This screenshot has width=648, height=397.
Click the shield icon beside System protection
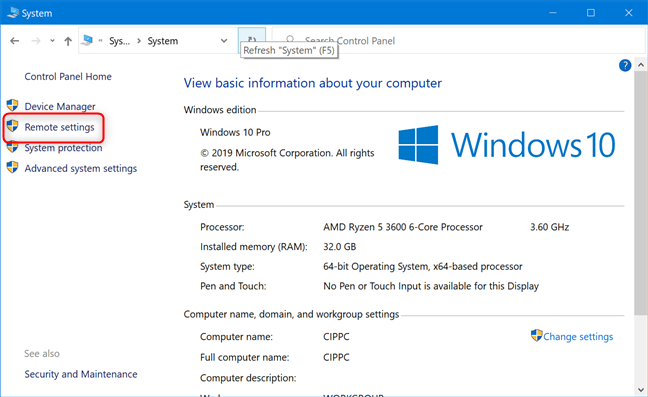pos(12,147)
